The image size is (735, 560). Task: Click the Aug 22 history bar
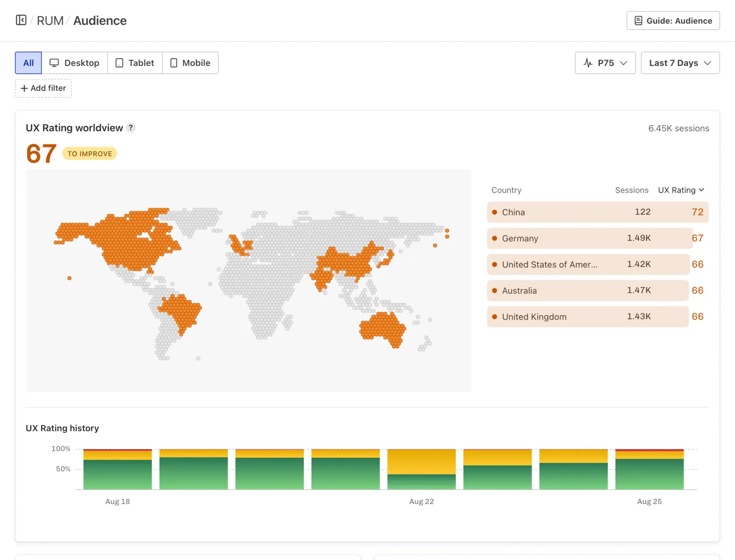[x=422, y=469]
